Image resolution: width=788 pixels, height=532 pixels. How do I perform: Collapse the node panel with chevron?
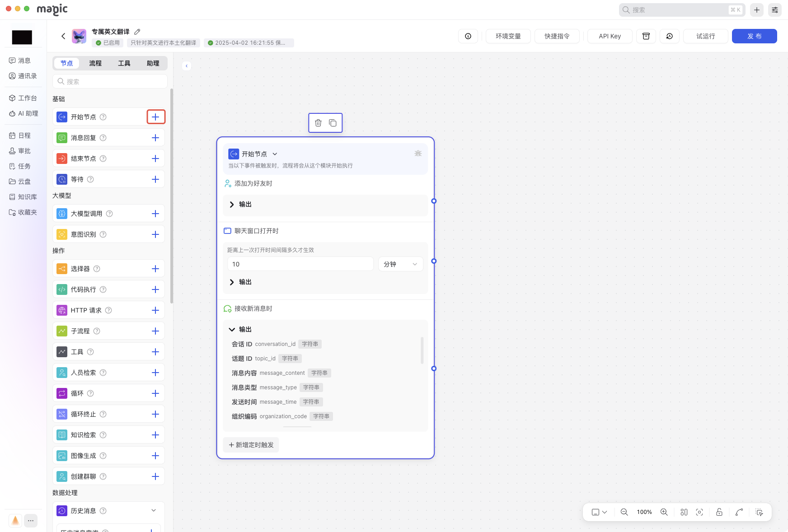187,66
